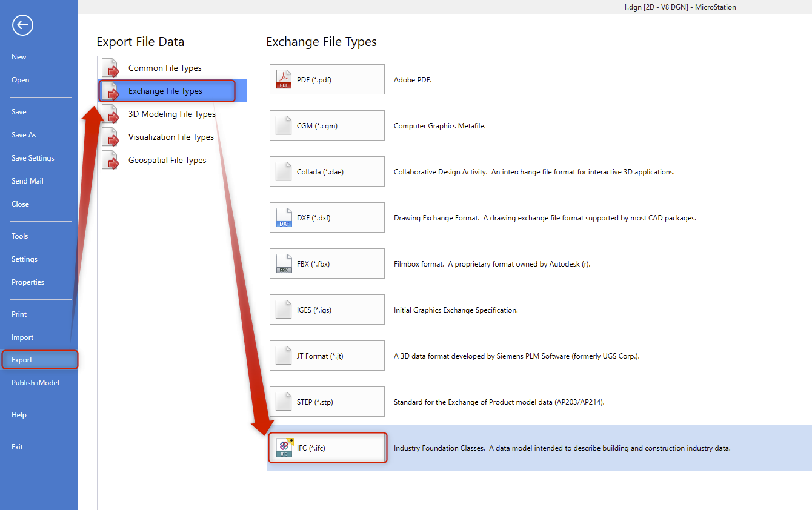This screenshot has height=510, width=812.
Task: Click the red PDF file icon
Action: coord(284,79)
